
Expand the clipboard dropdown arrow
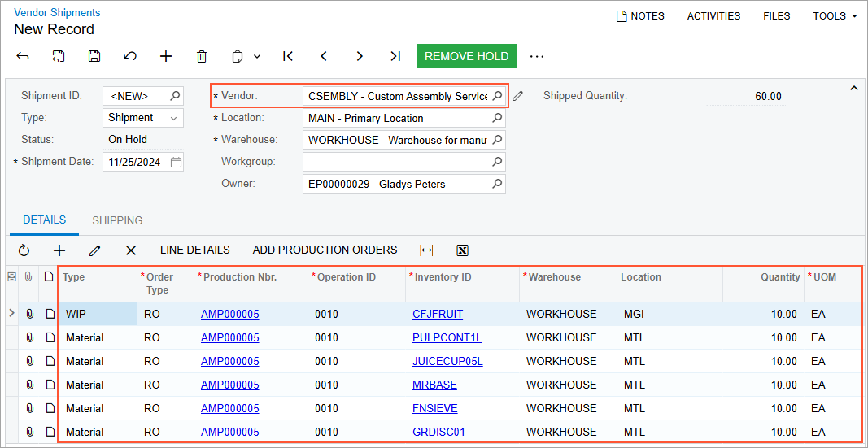point(257,56)
